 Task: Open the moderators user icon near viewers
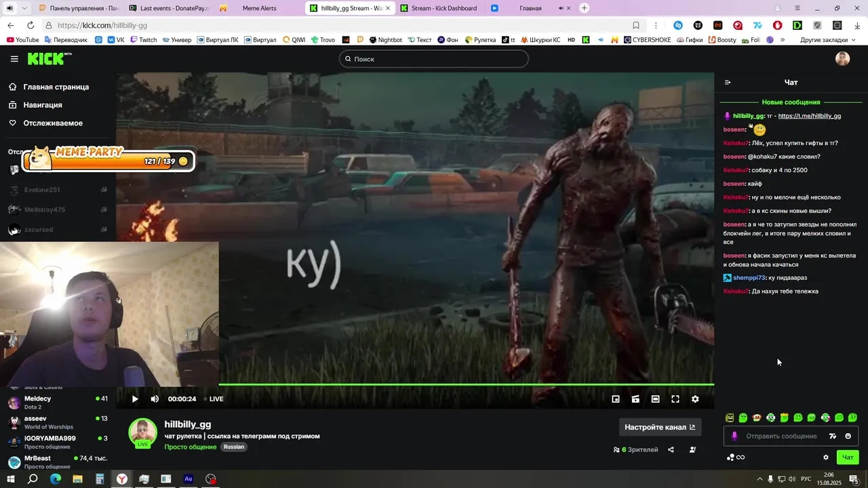tap(692, 449)
